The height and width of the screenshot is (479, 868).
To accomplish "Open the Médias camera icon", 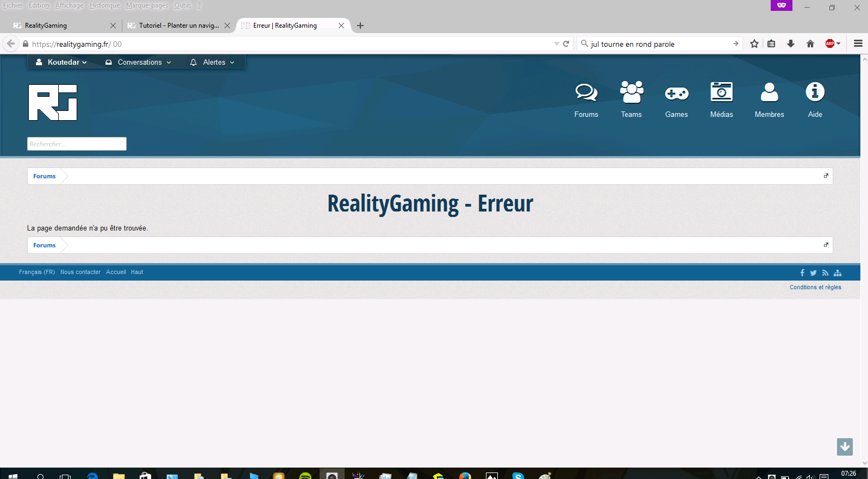I will tap(721, 92).
